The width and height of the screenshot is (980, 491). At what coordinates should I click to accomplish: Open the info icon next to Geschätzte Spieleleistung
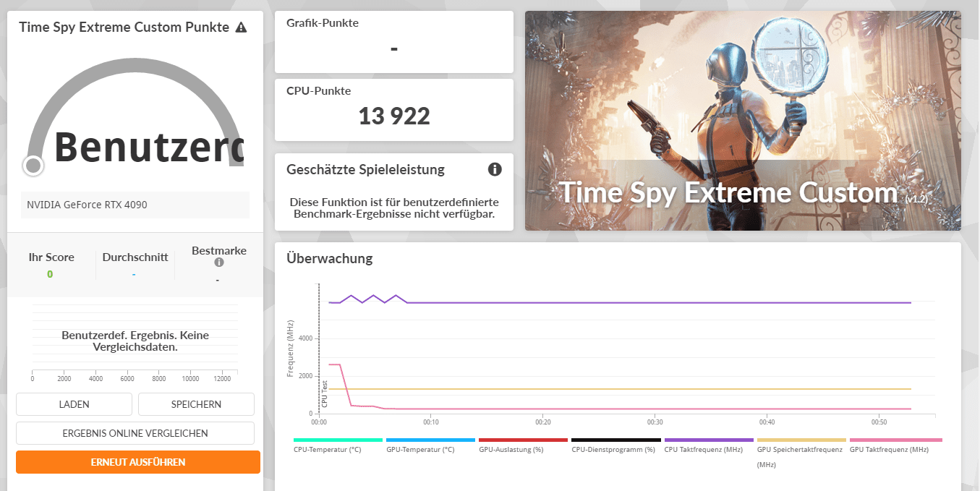(x=495, y=169)
